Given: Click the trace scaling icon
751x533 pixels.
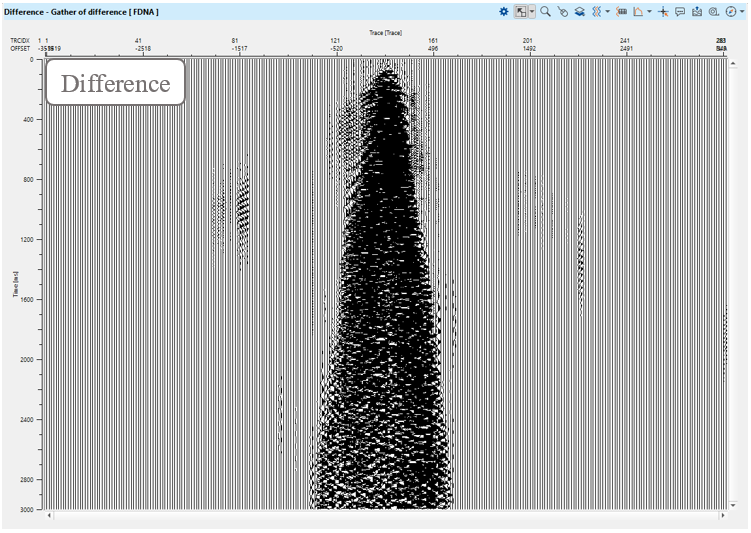Looking at the screenshot, I should coord(621,11).
